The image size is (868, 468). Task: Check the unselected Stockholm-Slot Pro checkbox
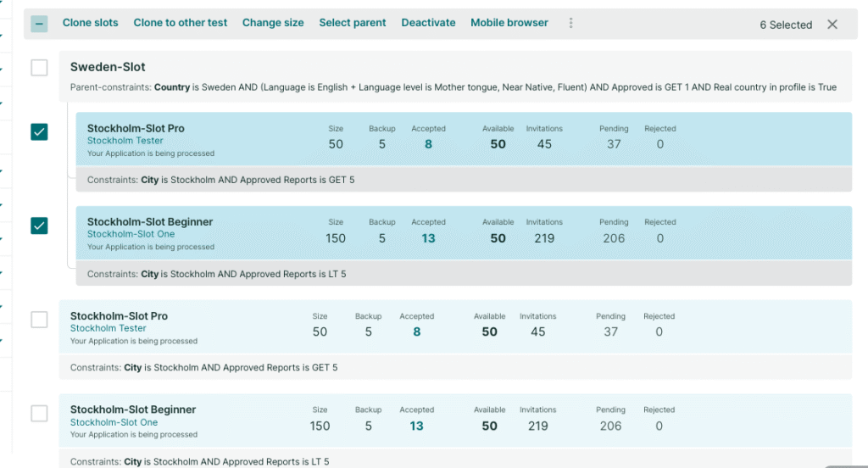point(39,320)
